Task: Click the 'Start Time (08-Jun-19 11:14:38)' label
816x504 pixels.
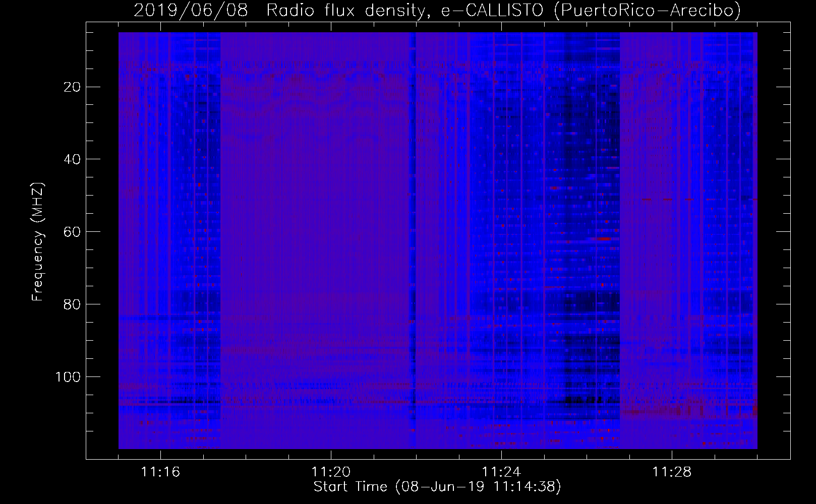Action: point(437,487)
